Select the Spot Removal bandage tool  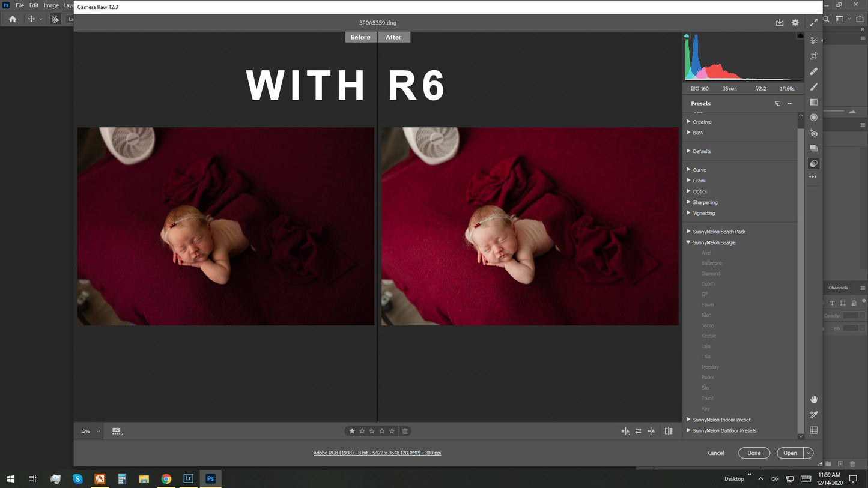(x=814, y=71)
